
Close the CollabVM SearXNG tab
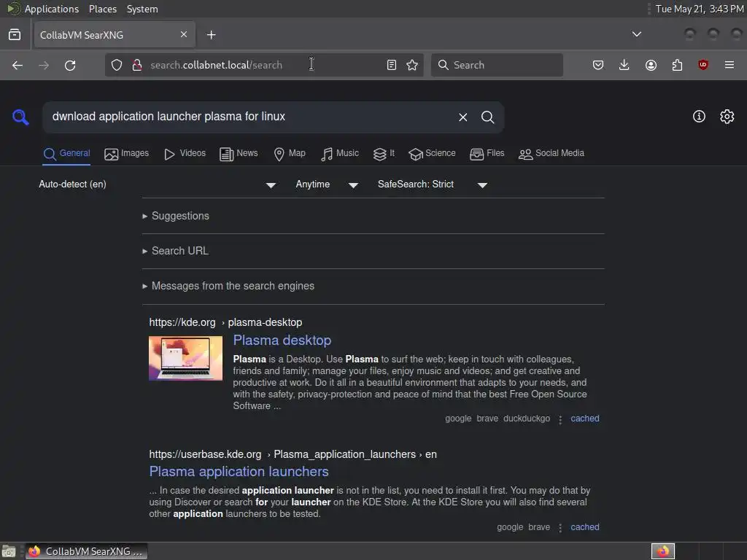pyautogui.click(x=184, y=34)
